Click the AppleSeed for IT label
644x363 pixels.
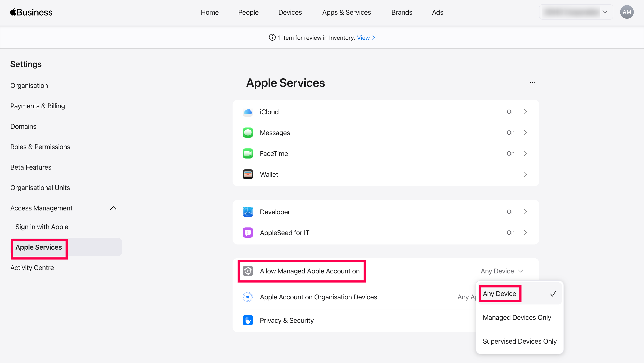tap(285, 233)
